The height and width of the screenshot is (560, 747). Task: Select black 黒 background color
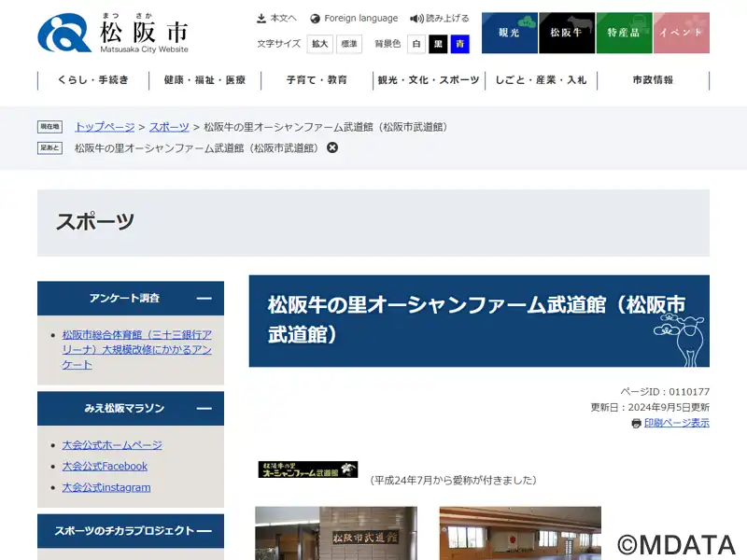pos(438,44)
